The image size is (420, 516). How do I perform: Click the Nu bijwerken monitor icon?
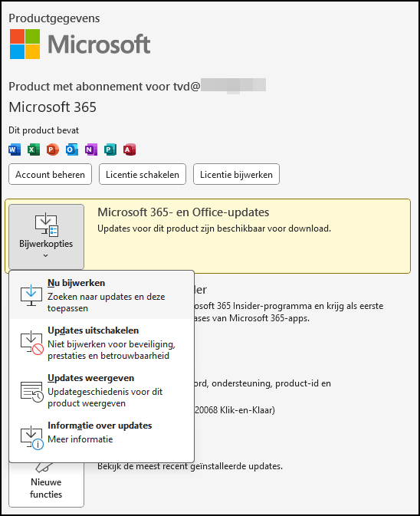pyautogui.click(x=31, y=295)
